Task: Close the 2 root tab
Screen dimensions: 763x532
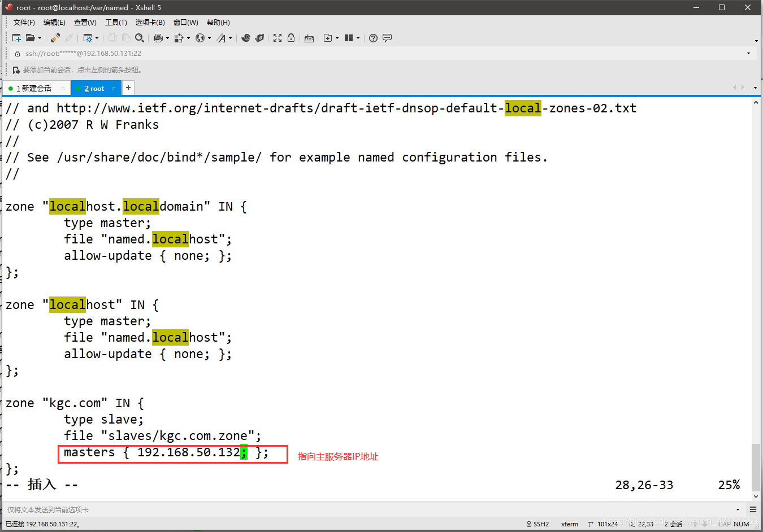Action: [114, 89]
